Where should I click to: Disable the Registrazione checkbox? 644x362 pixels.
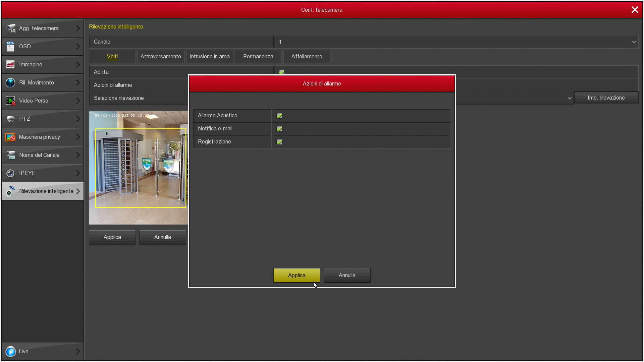click(279, 142)
